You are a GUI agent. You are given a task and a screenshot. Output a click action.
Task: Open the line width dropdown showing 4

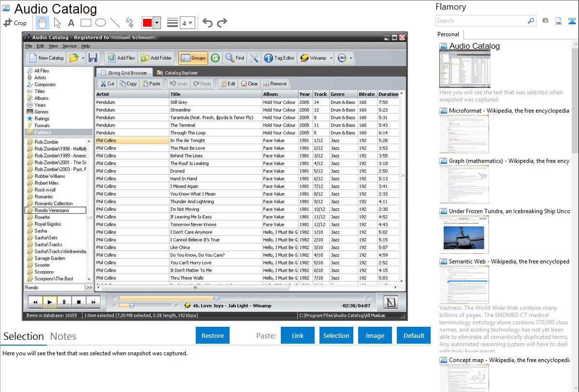point(187,23)
